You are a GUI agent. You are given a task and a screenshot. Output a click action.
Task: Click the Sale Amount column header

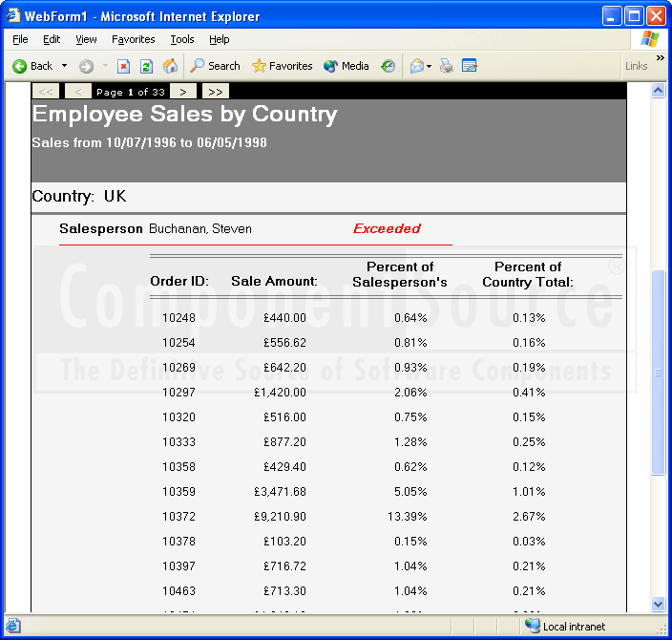point(274,282)
